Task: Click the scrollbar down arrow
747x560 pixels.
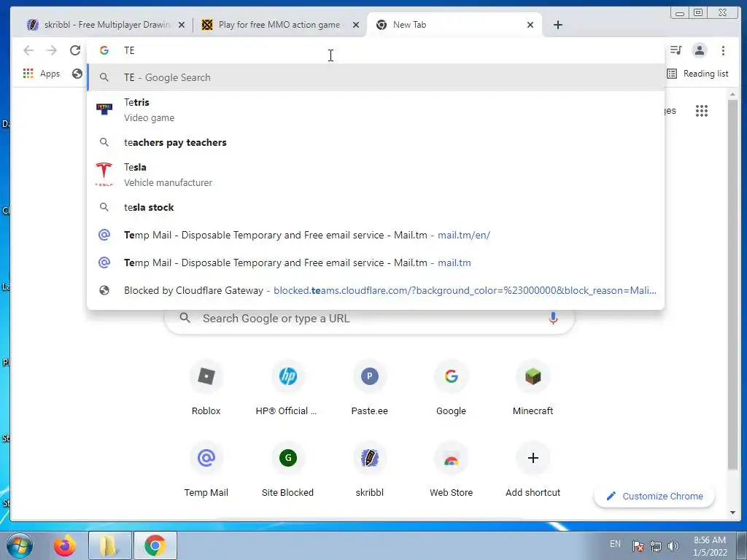Action: coord(732,513)
